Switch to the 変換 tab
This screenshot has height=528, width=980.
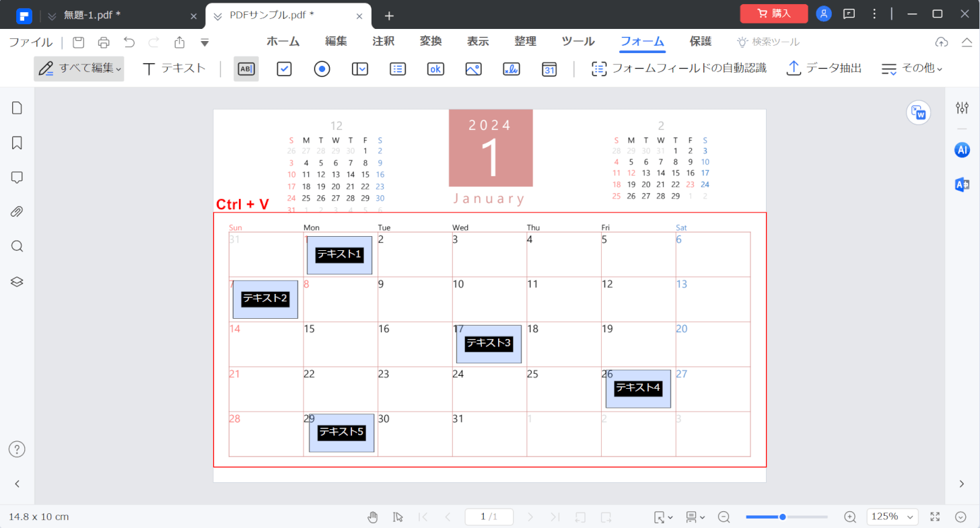point(431,42)
